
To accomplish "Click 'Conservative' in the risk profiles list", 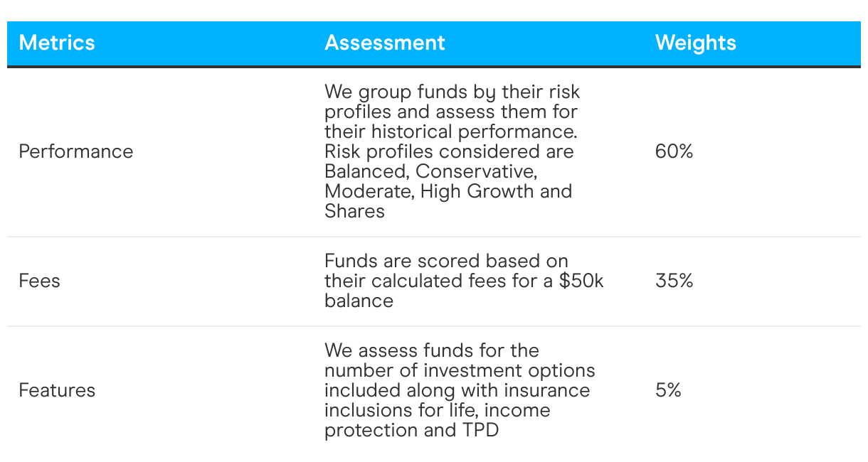I will pyautogui.click(x=475, y=171).
